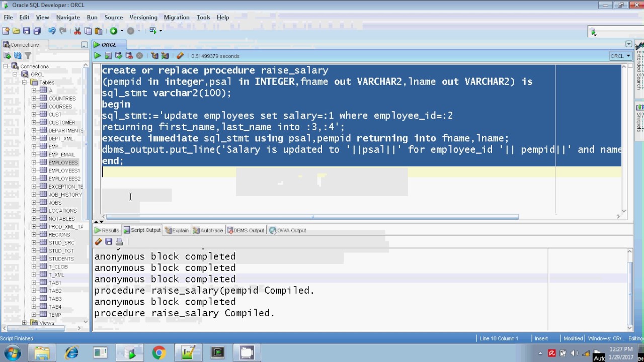Select the STUDENTS table

click(61, 259)
